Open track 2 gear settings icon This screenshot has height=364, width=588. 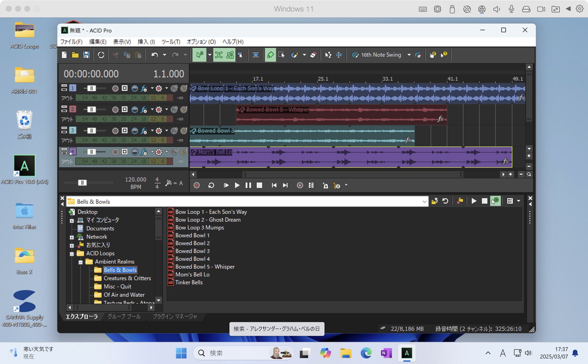[x=159, y=110]
